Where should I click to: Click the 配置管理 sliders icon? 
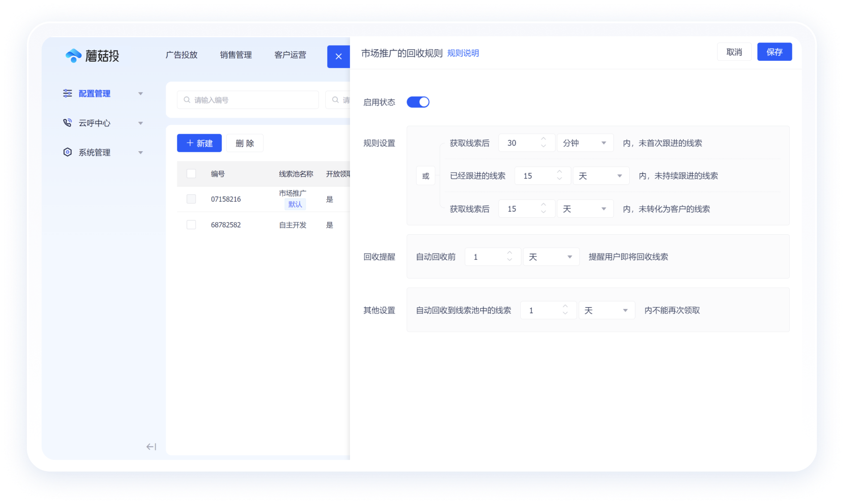pyautogui.click(x=67, y=93)
